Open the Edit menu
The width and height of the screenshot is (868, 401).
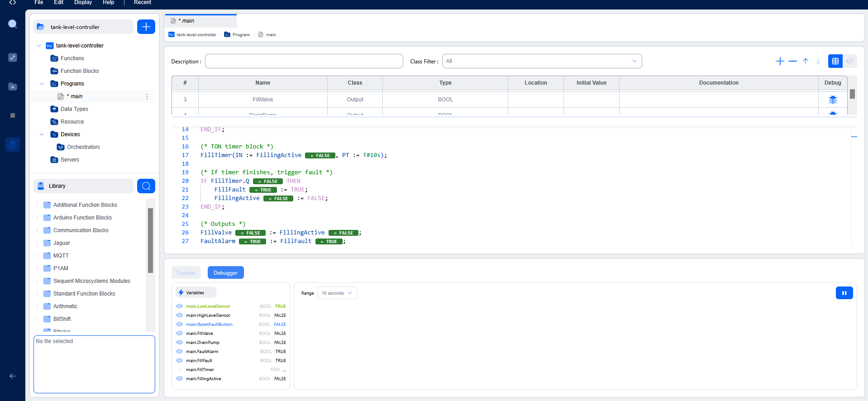[59, 2]
